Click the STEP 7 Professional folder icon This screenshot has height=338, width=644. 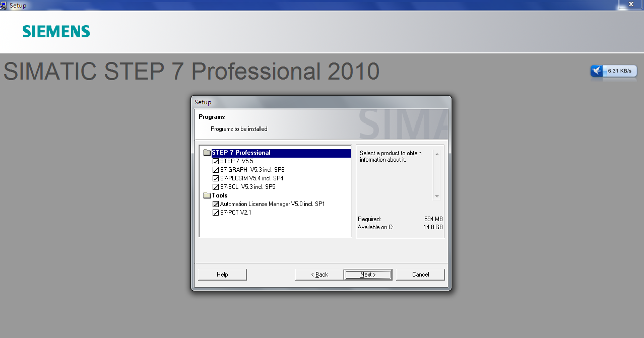pos(207,153)
